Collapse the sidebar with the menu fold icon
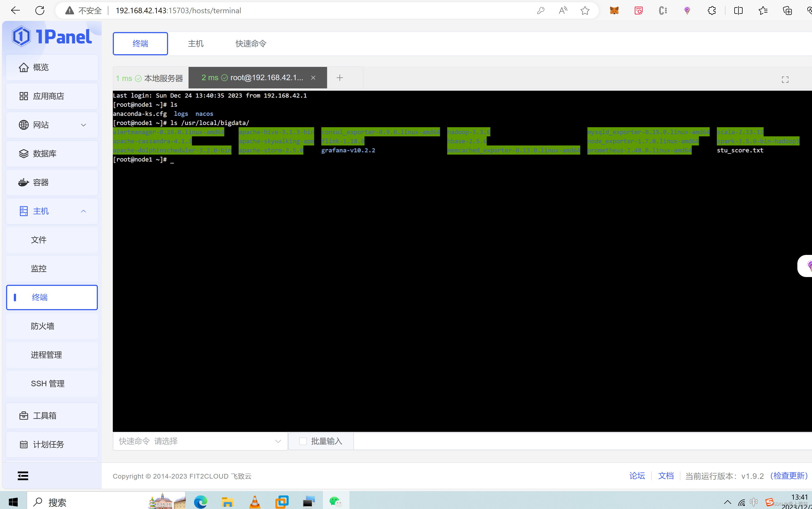Viewport: 812px width, 509px height. click(x=23, y=475)
